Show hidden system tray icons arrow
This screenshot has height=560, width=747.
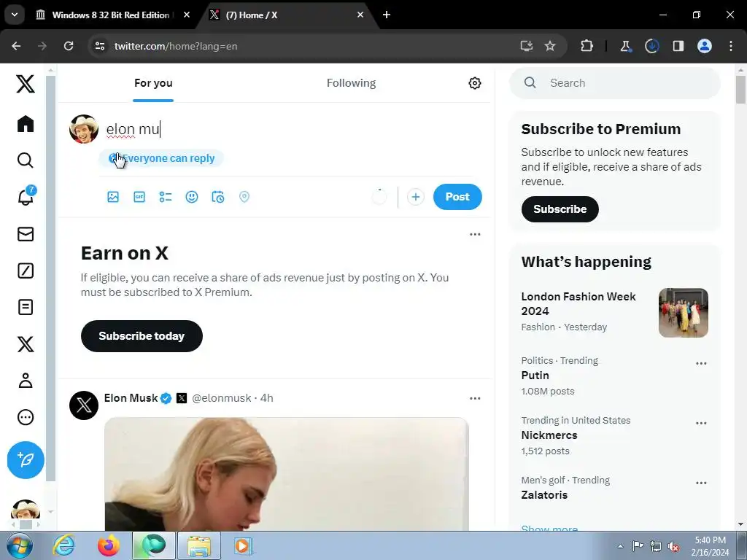(620, 546)
